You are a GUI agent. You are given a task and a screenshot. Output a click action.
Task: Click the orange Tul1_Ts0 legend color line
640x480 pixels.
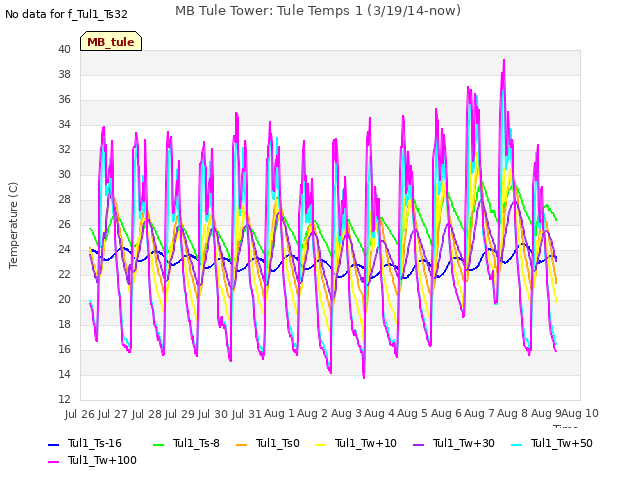[242, 444]
